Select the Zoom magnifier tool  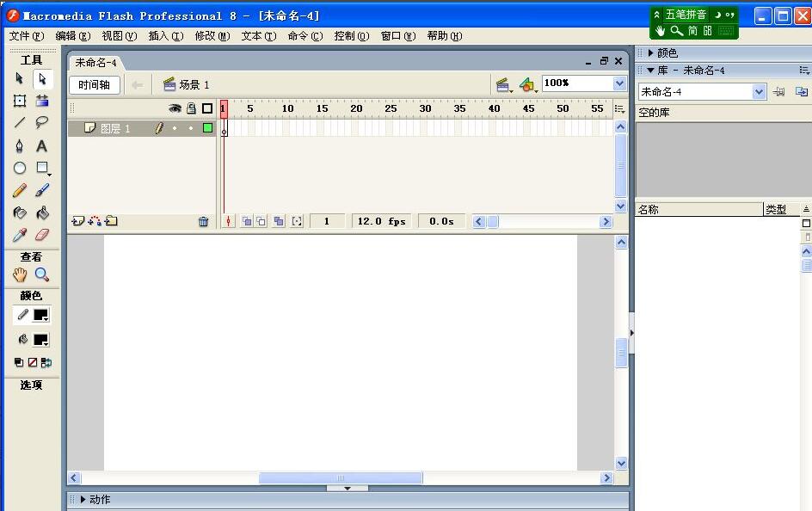[42, 274]
